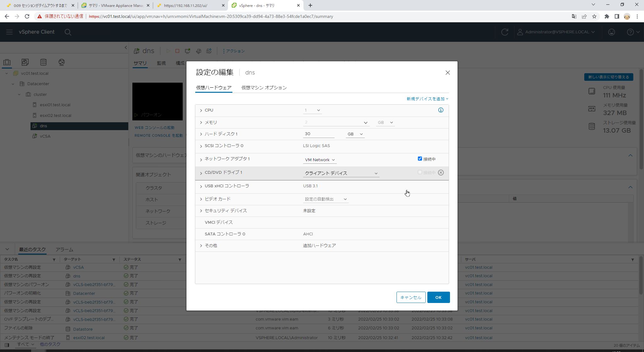Click the power on play icon
644x352 pixels.
coord(168,51)
